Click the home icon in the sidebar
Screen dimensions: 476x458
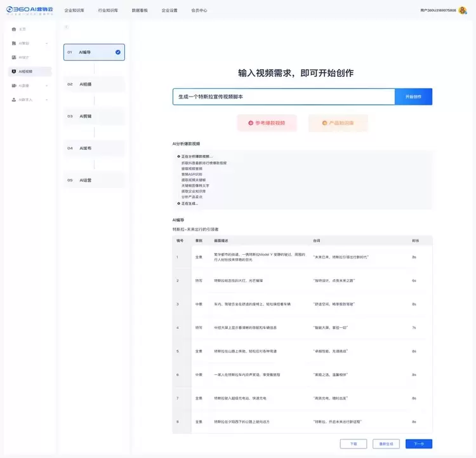pyautogui.click(x=14, y=29)
